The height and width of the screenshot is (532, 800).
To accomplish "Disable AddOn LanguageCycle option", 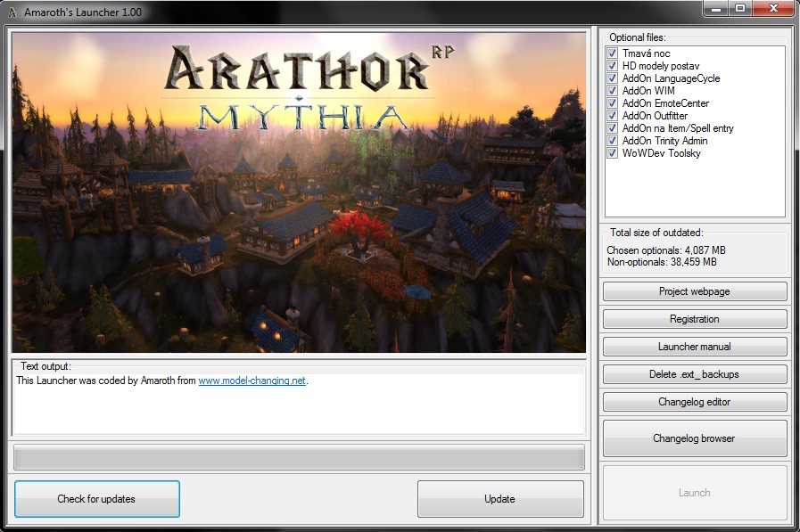I will coord(613,78).
